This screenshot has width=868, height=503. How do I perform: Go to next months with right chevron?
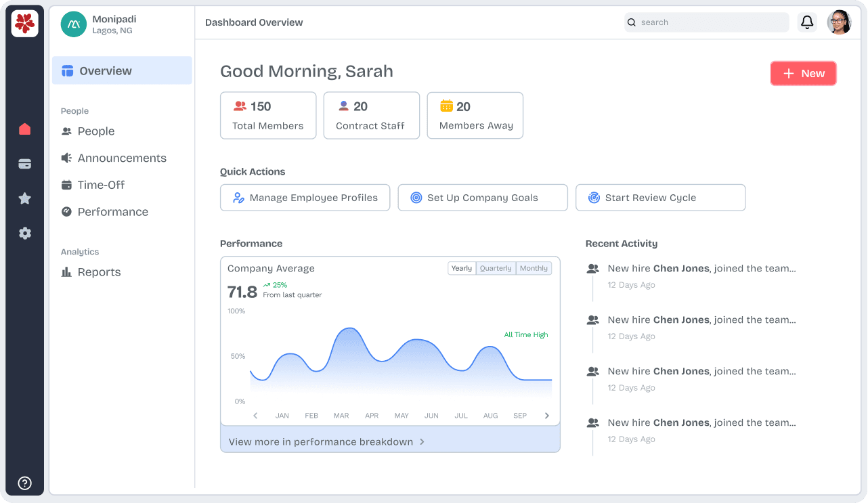click(547, 416)
